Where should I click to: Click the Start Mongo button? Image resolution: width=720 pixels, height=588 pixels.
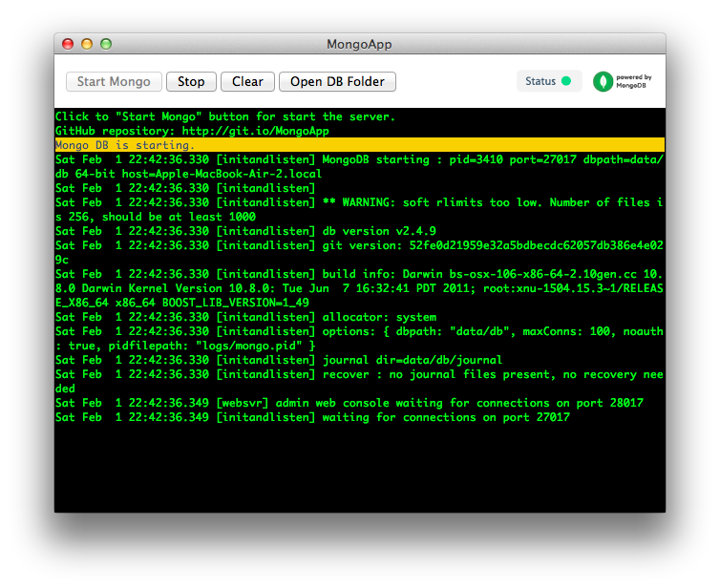[114, 82]
